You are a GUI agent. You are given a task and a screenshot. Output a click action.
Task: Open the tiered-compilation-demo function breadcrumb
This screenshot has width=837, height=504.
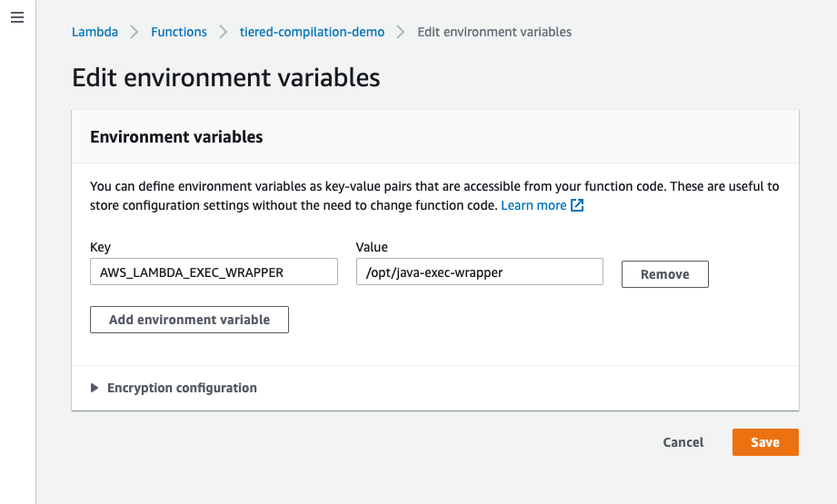(312, 32)
